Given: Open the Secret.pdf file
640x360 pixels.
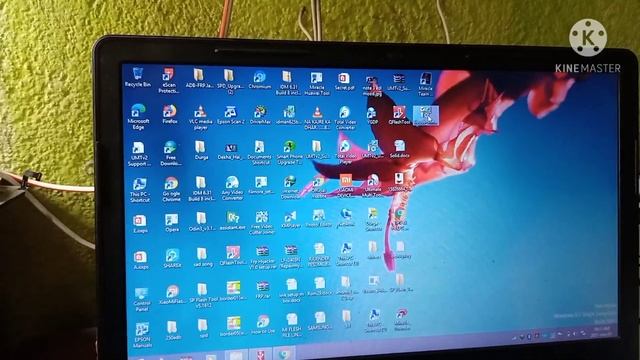Looking at the screenshot, I should 344,82.
